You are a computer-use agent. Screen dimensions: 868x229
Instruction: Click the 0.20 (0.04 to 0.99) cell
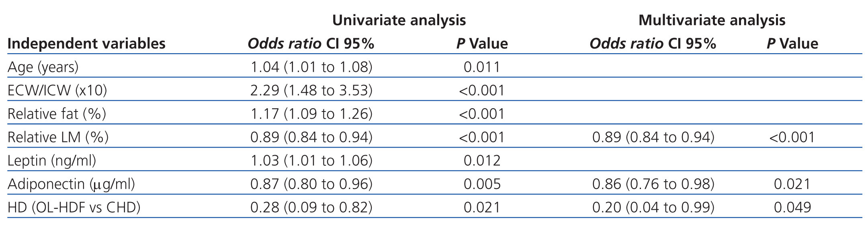(x=653, y=207)
